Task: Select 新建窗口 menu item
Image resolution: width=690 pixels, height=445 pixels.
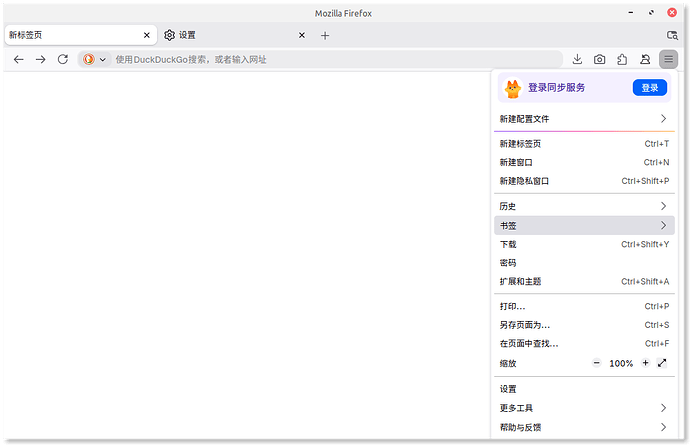Action: (584, 162)
